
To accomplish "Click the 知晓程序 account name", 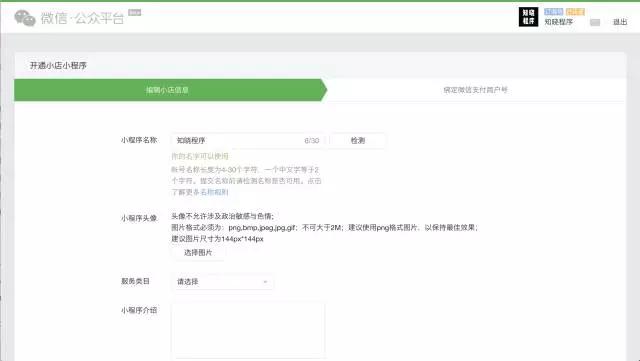I will [558, 22].
